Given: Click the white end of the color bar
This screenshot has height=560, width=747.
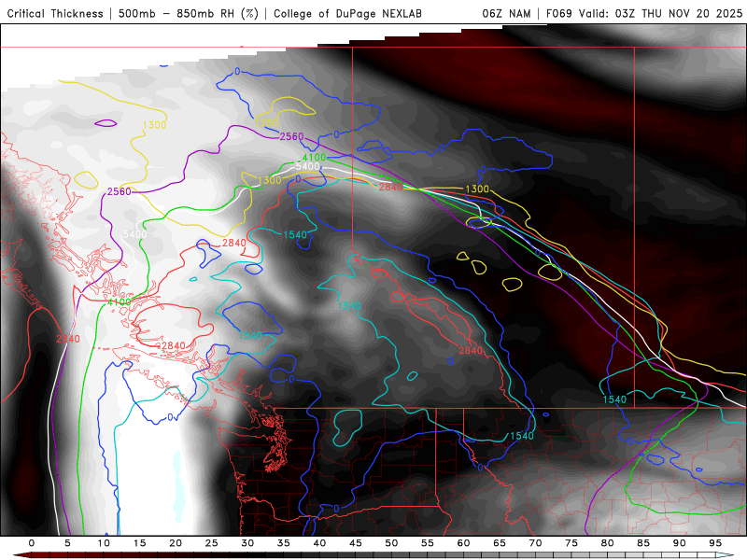Looking at the screenshot, I should point(725,555).
